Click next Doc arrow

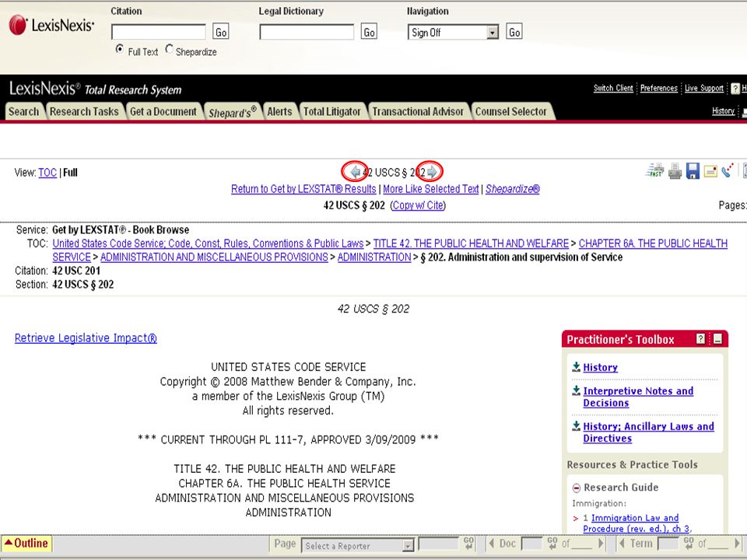601,544
